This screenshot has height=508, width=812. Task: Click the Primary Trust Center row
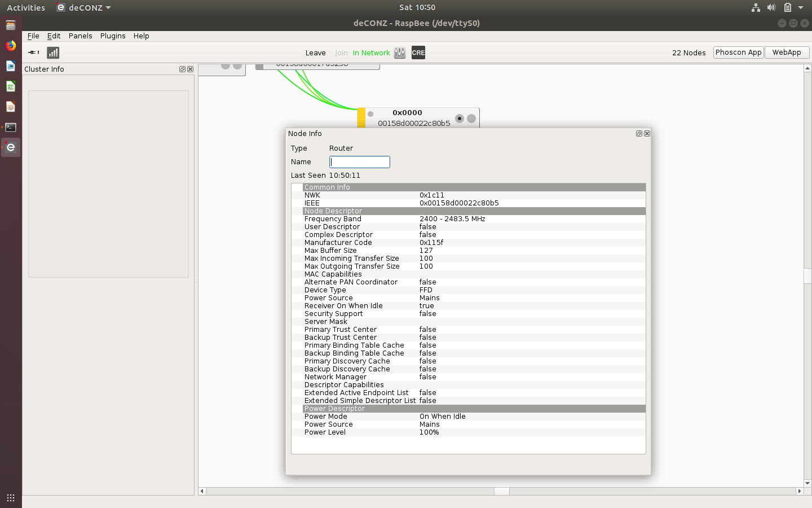pos(469,329)
